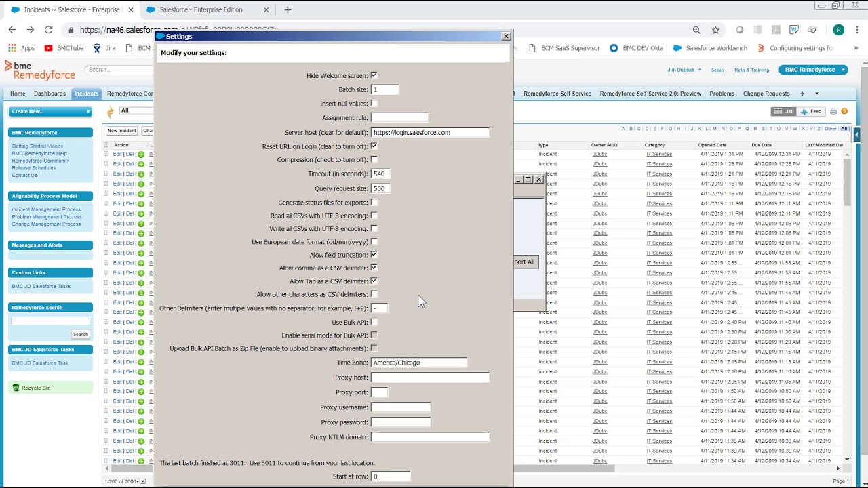Enable Generate status files for exports
Image resolution: width=868 pixels, height=488 pixels.
[374, 203]
